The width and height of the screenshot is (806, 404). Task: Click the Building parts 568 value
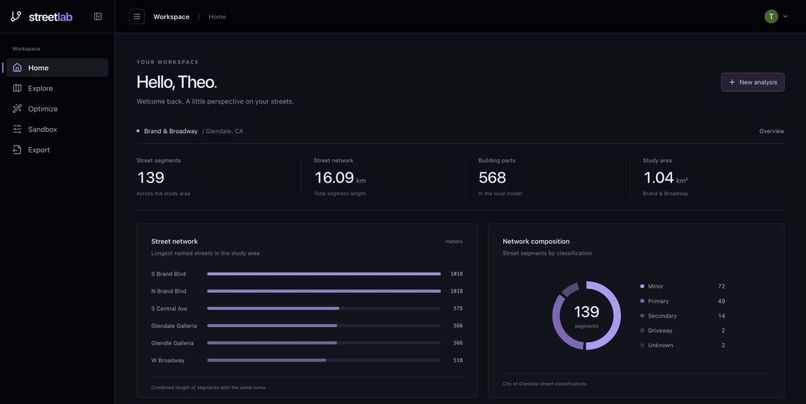(492, 177)
